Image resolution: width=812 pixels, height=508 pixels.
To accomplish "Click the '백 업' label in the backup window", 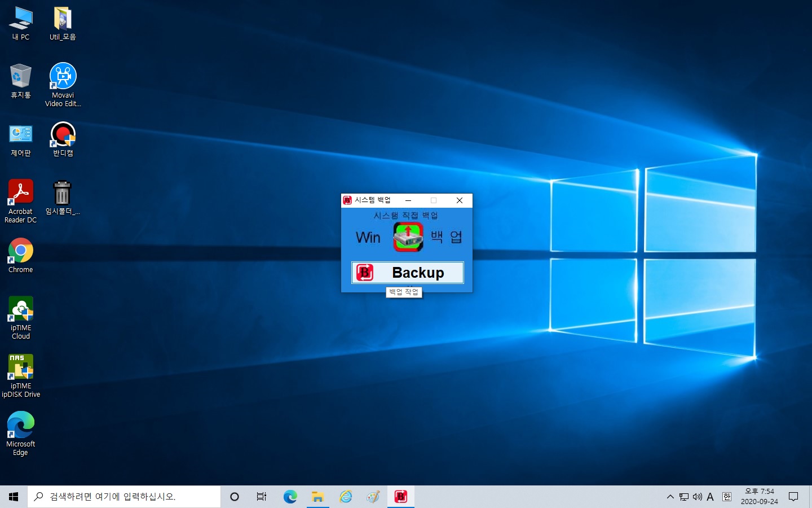I will coord(447,237).
